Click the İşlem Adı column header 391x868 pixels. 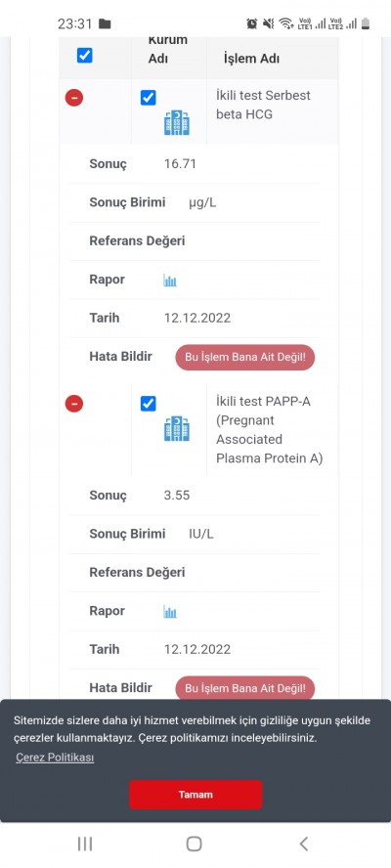pyautogui.click(x=251, y=59)
